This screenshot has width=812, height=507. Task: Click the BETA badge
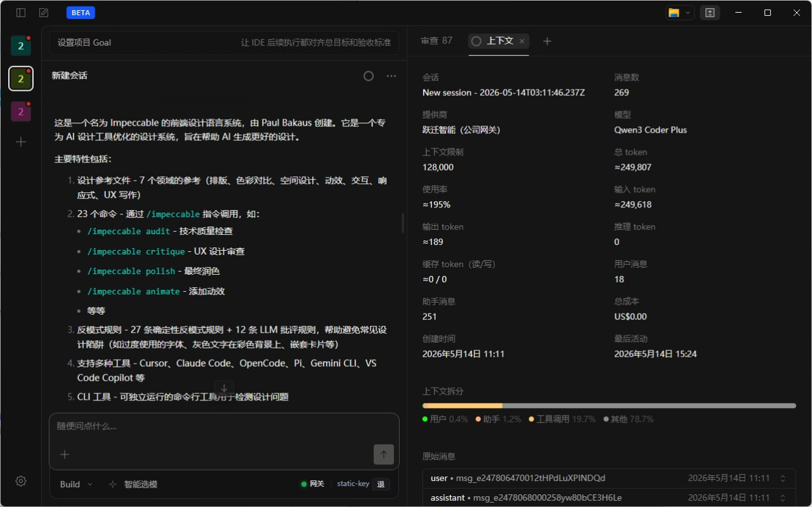tap(81, 13)
